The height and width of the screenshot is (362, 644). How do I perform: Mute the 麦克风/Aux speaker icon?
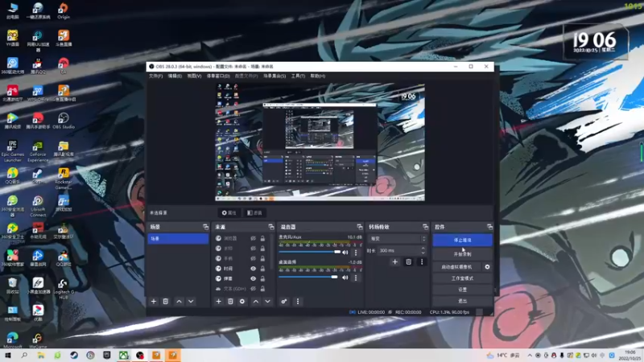pos(345,253)
